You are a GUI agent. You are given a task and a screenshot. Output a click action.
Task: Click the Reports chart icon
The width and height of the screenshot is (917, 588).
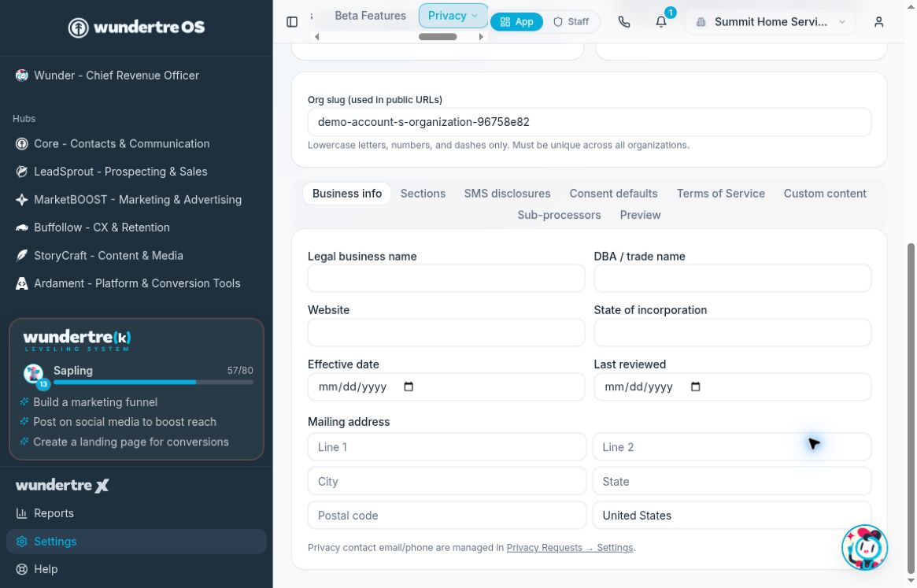coord(21,514)
